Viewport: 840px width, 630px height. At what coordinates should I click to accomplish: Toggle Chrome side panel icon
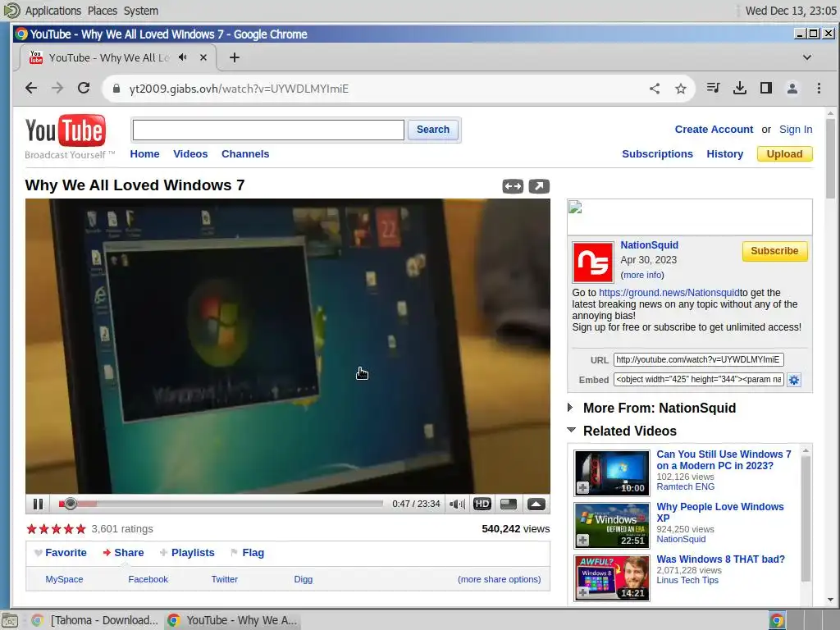(766, 88)
